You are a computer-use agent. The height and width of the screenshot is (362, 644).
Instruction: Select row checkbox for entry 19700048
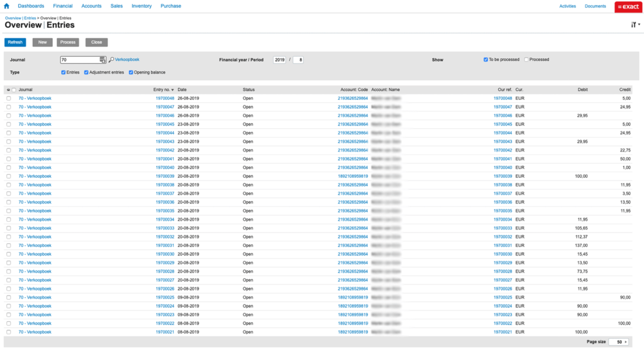9,99
